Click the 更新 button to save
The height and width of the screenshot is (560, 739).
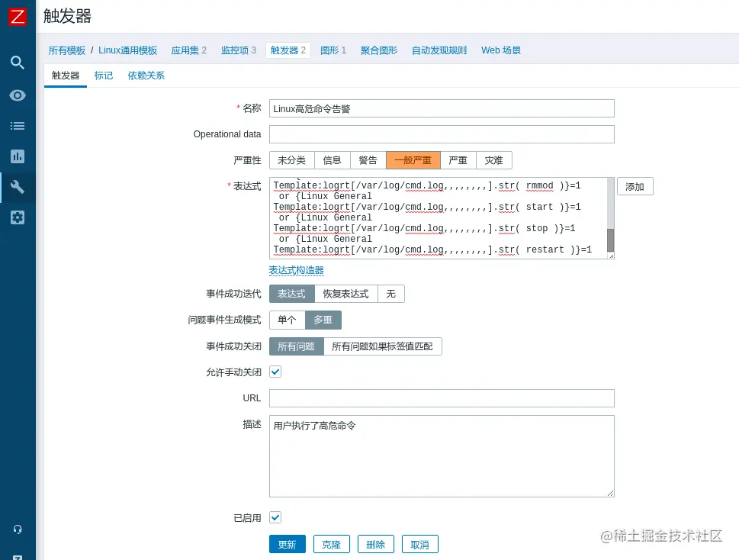287,544
